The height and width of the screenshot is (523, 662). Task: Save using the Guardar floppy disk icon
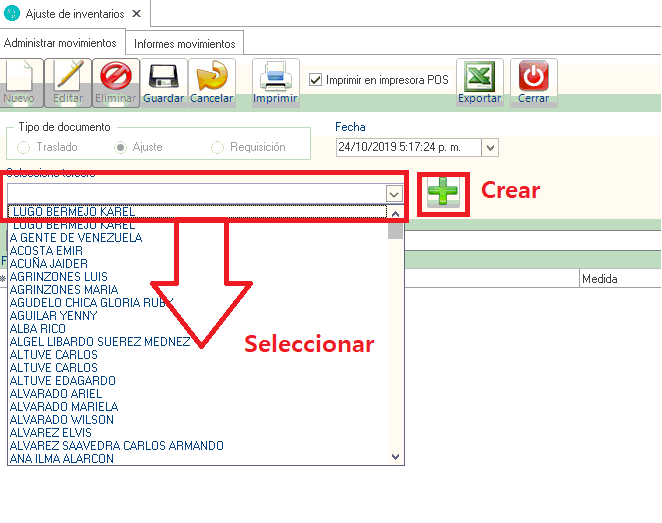coord(163,78)
